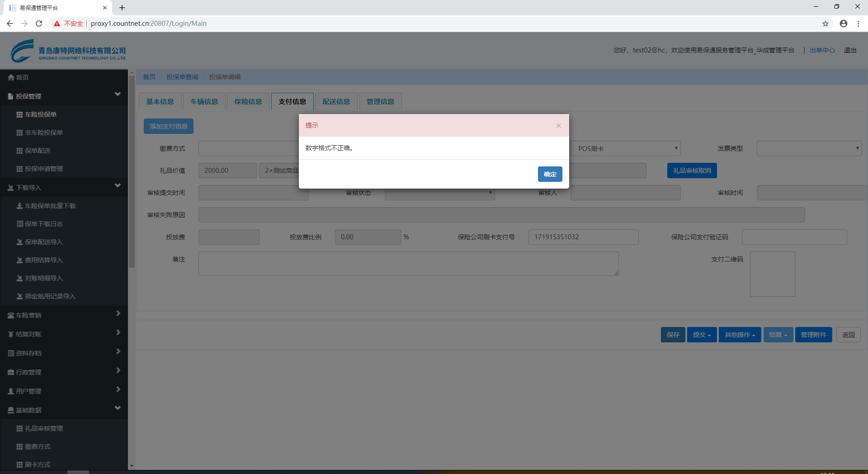The height and width of the screenshot is (474, 868).
Task: Click the 退出 logout link
Action: [x=850, y=50]
